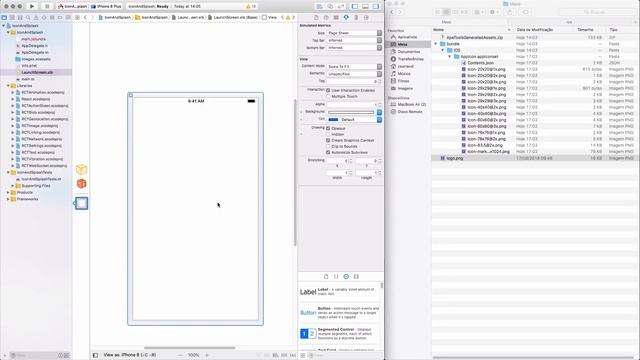Expand the Products group
The width and height of the screenshot is (640, 360).
pyautogui.click(x=8, y=192)
